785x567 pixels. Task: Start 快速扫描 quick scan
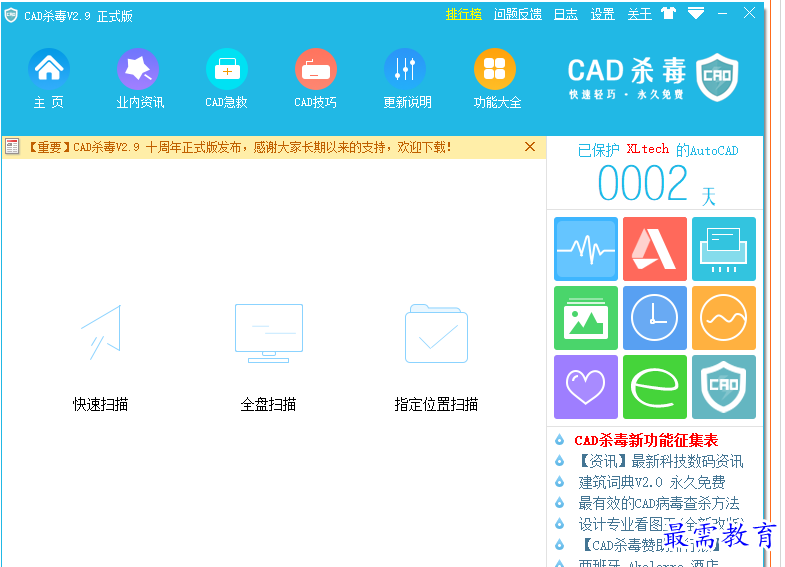coord(101,358)
